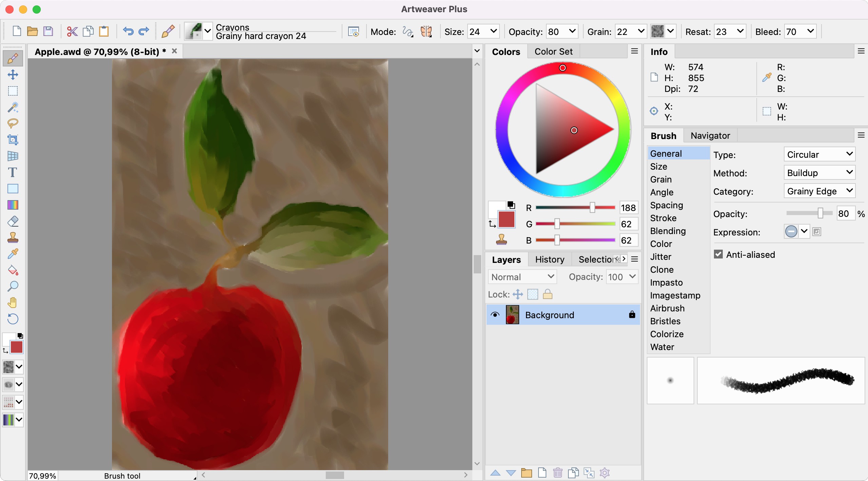Image resolution: width=868 pixels, height=481 pixels.
Task: Open the brush Method dropdown
Action: pos(819,173)
